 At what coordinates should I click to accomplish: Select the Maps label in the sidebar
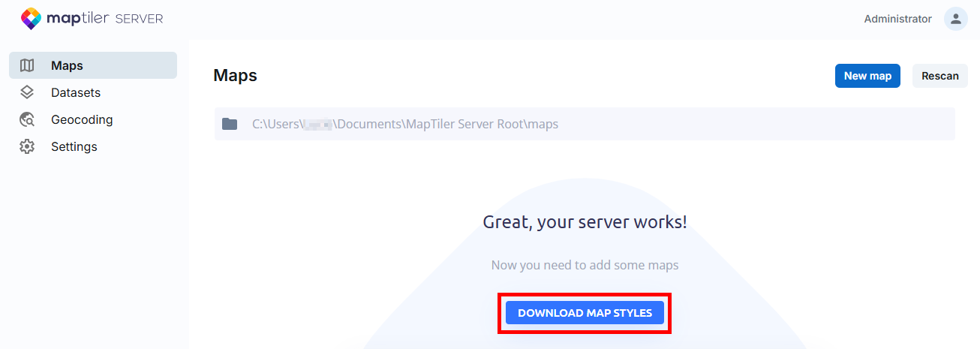point(67,65)
